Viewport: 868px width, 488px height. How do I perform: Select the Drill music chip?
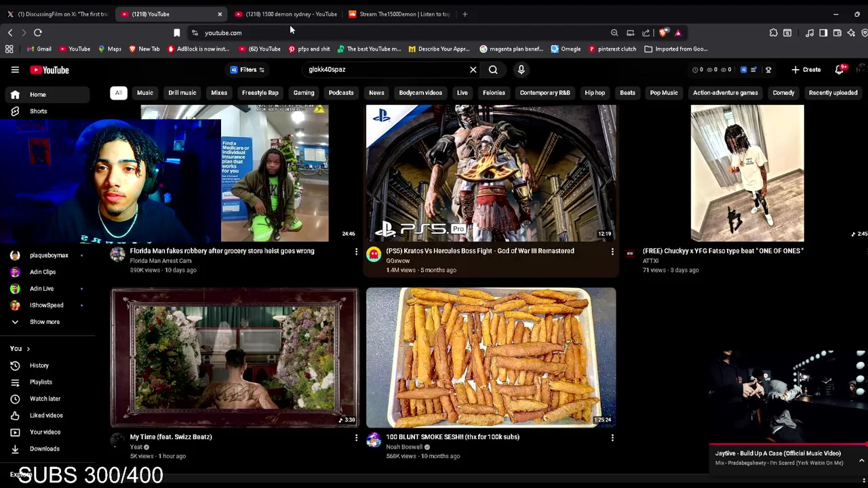[182, 93]
